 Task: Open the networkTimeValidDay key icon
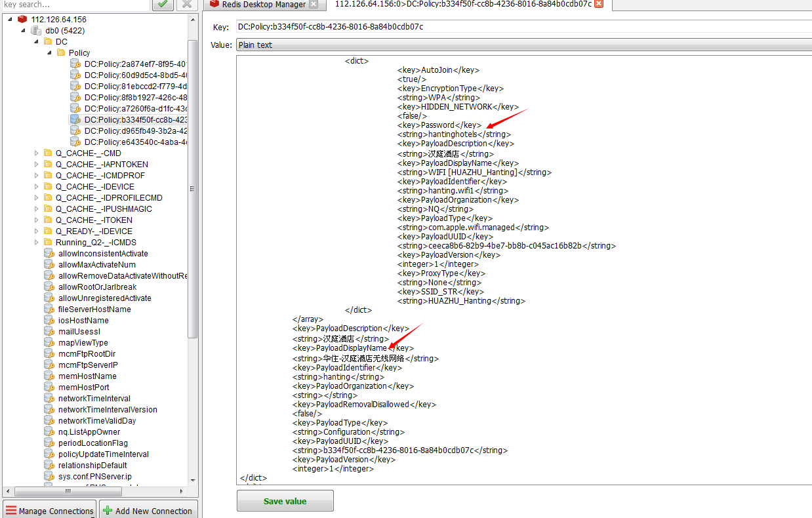click(x=49, y=420)
